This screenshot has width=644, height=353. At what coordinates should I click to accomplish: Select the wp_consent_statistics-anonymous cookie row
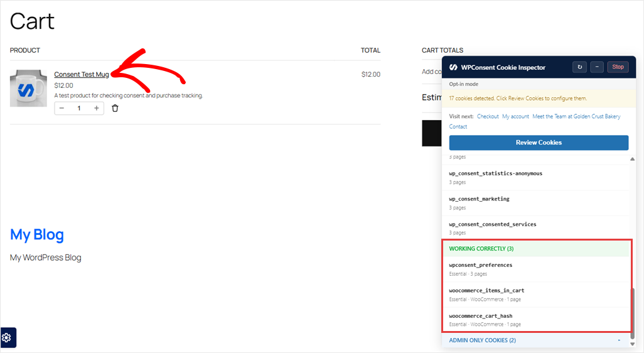[x=536, y=178]
